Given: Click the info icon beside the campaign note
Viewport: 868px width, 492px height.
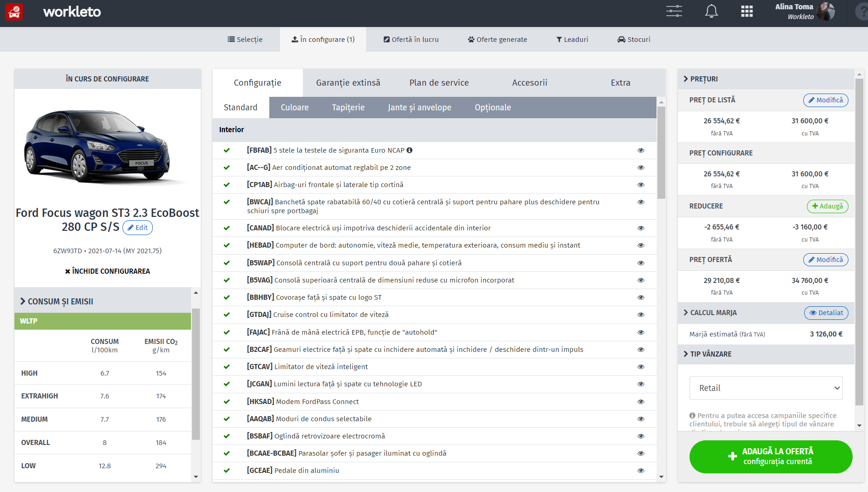Looking at the screenshot, I should [692, 415].
